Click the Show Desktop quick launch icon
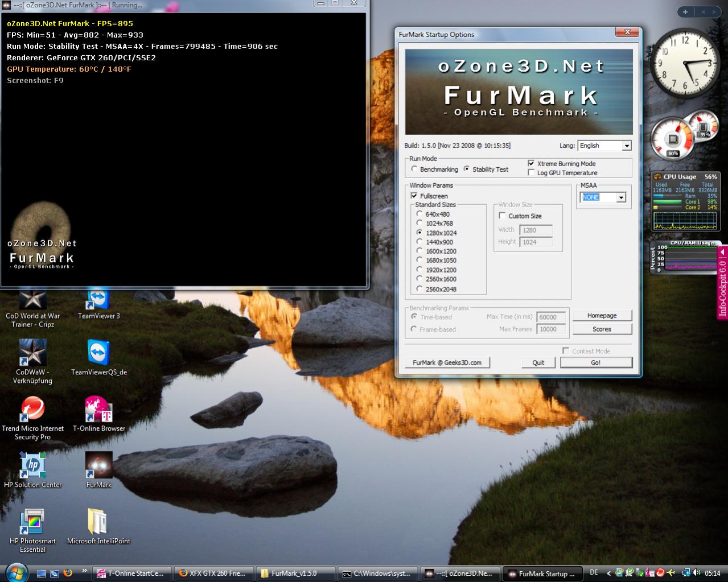Viewport: 728px width, 582px height. 42,573
